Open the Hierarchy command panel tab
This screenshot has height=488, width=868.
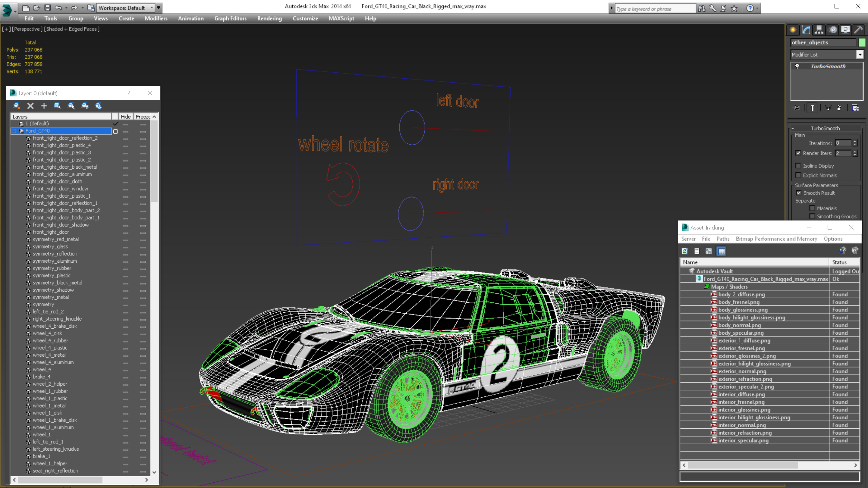(819, 30)
